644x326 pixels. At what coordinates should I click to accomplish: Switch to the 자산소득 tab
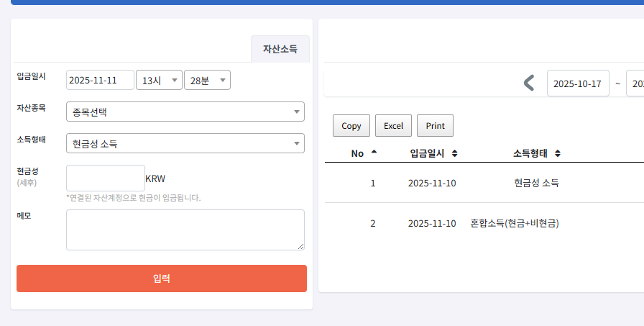[280, 49]
